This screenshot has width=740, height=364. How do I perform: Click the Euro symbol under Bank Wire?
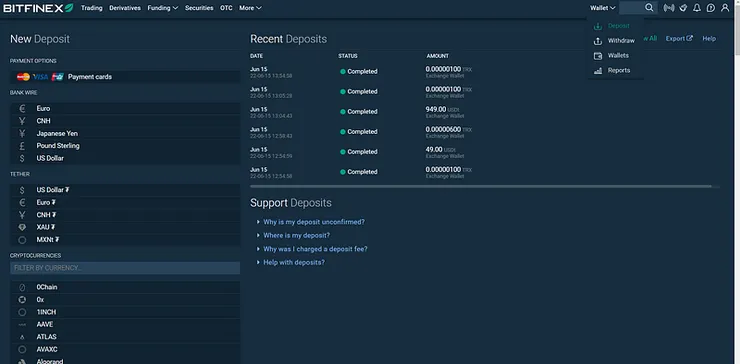pyautogui.click(x=22, y=109)
